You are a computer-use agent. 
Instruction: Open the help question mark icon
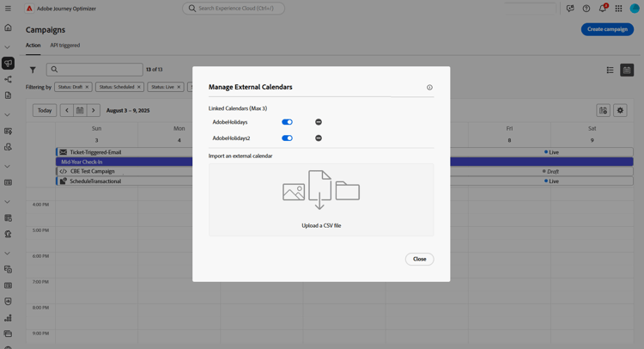586,9
